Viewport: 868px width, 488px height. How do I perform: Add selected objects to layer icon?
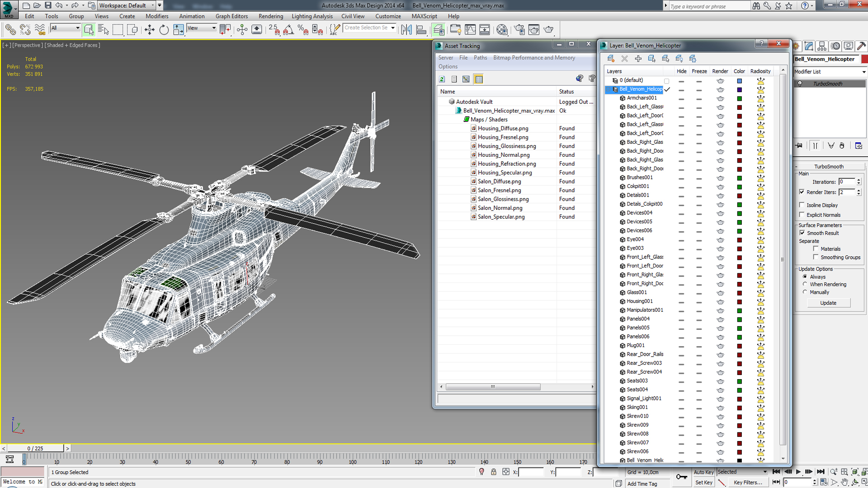pos(638,58)
